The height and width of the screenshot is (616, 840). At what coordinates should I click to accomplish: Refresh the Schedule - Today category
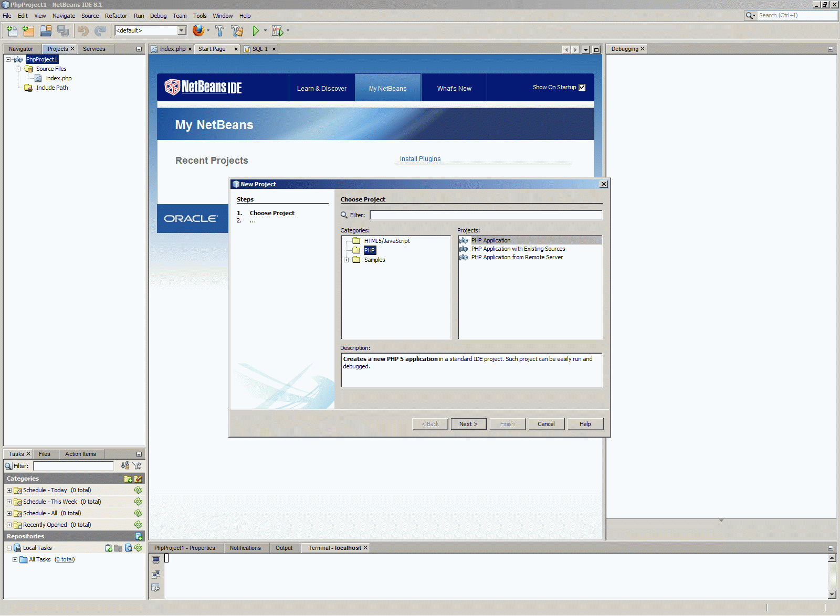pos(138,490)
